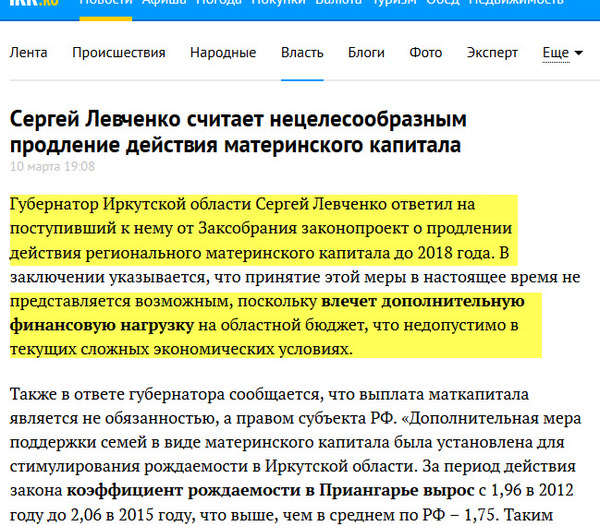Image resolution: width=600 pixels, height=526 pixels.
Task: Switch to the Лента tab
Action: (x=29, y=53)
